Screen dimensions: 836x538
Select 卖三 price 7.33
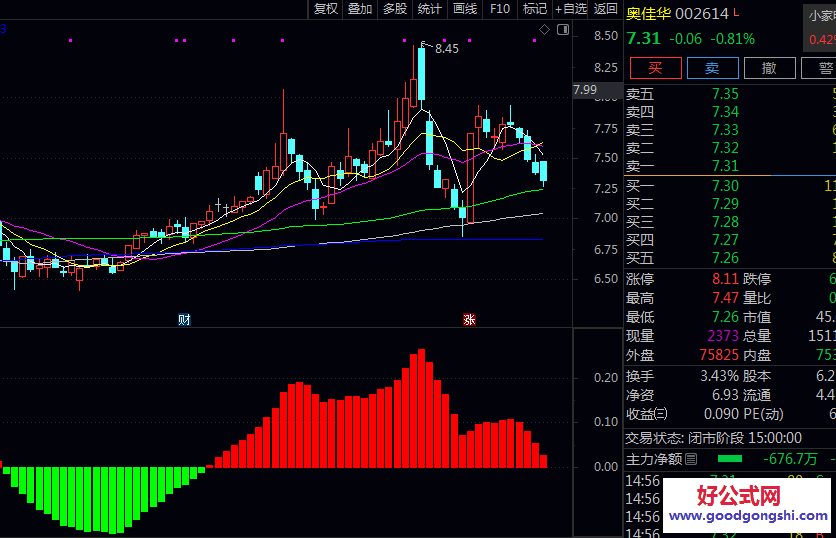point(725,130)
